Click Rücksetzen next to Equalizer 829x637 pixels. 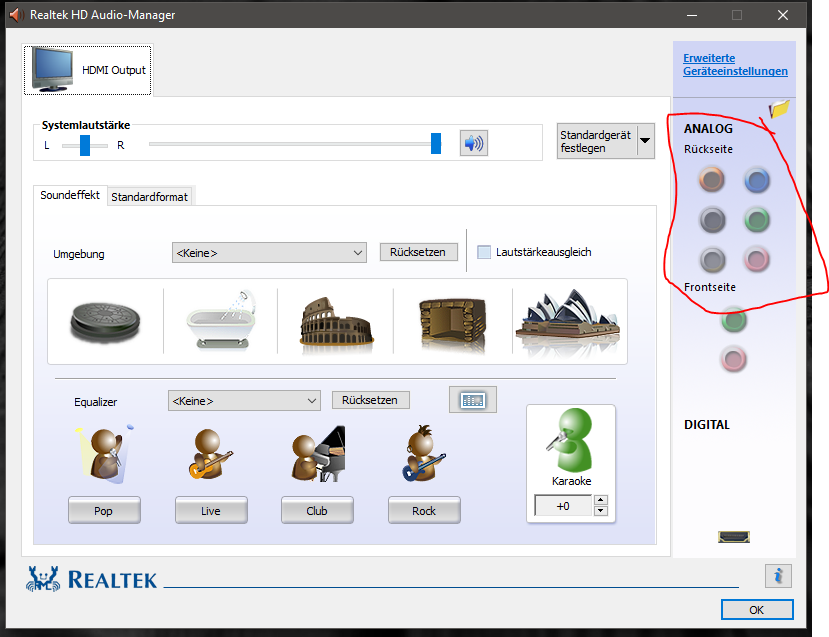[370, 400]
